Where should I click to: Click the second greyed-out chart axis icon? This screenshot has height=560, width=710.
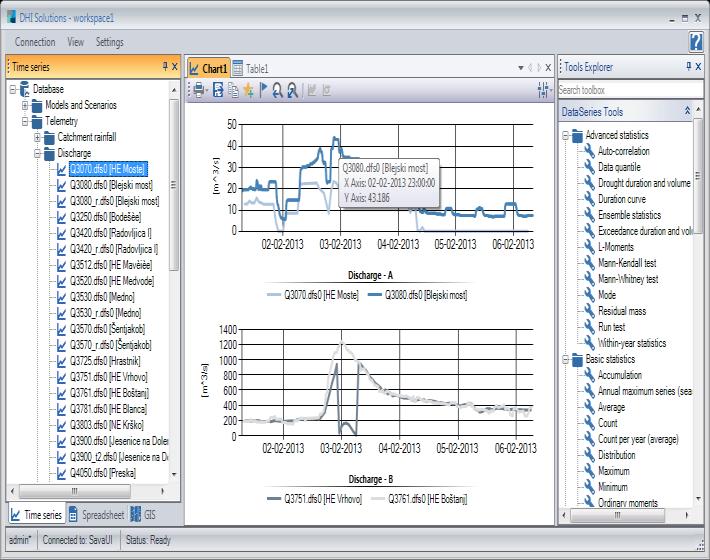(x=326, y=90)
